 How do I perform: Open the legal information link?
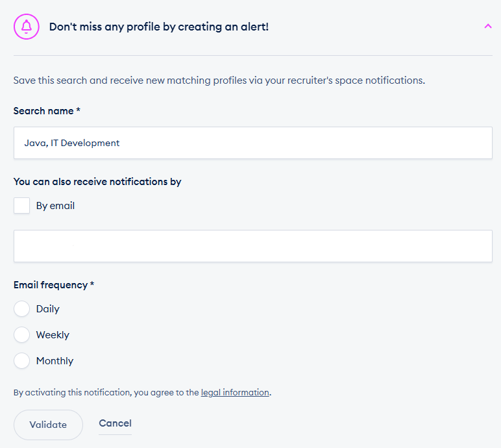235,393
